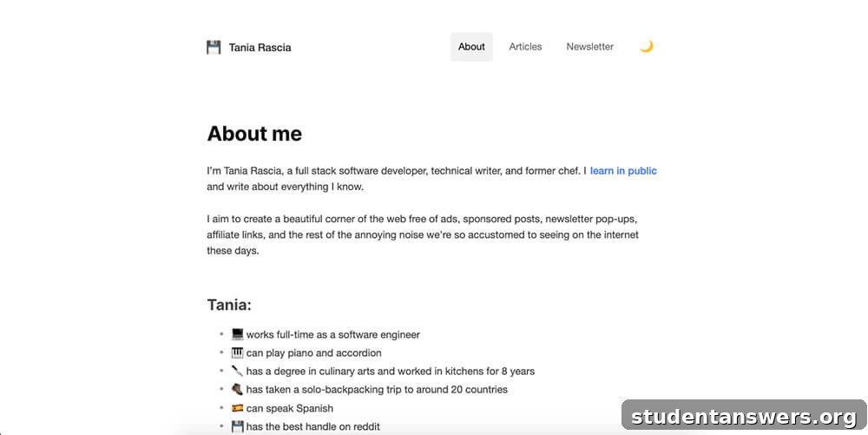Click 'works full-time as a software engineer'
This screenshot has width=868, height=435.
333,335
